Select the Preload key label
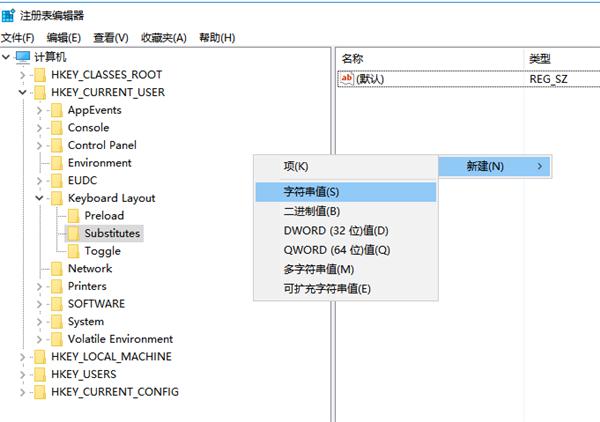Image resolution: width=600 pixels, height=422 pixels. (104, 216)
